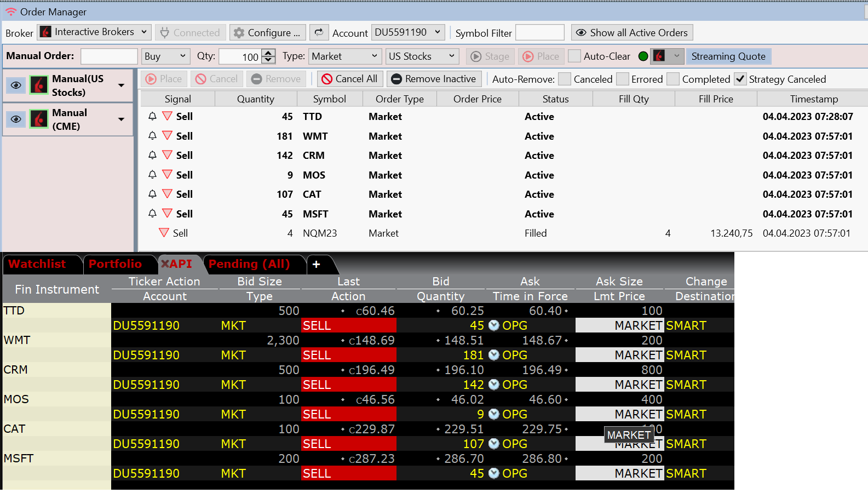This screenshot has width=868, height=493.
Task: Click the Show all Active Orders button
Action: pos(631,33)
